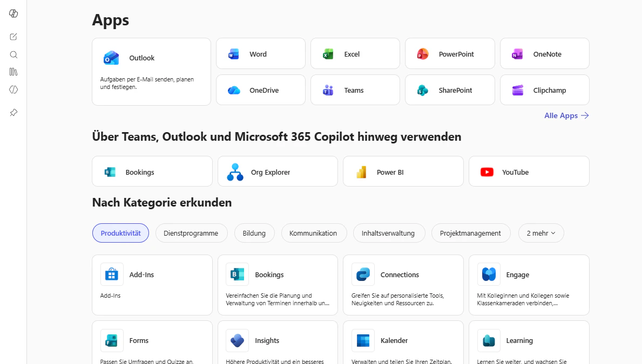Click the Org Explorer icon
Viewport: 642px width, 364px height.
tap(235, 172)
